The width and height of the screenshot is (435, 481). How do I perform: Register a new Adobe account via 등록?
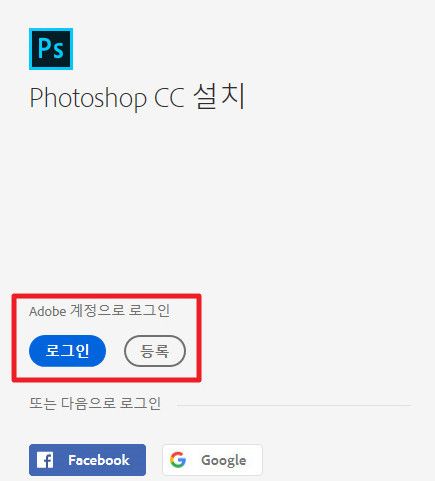(155, 351)
